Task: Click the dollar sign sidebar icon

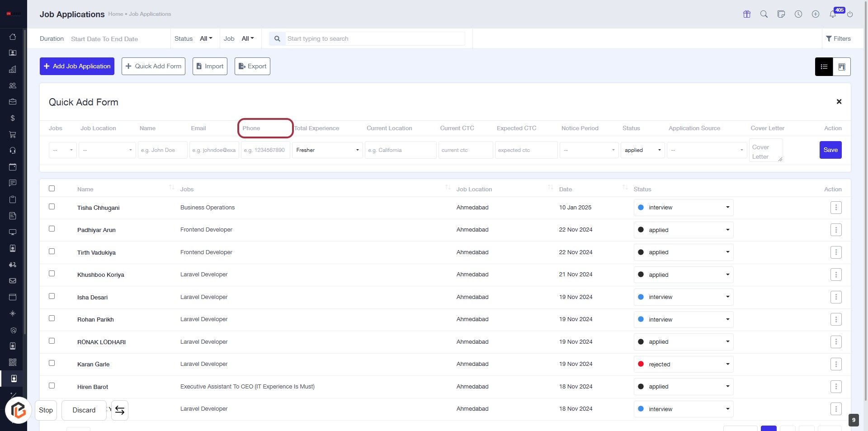Action: pyautogui.click(x=13, y=118)
